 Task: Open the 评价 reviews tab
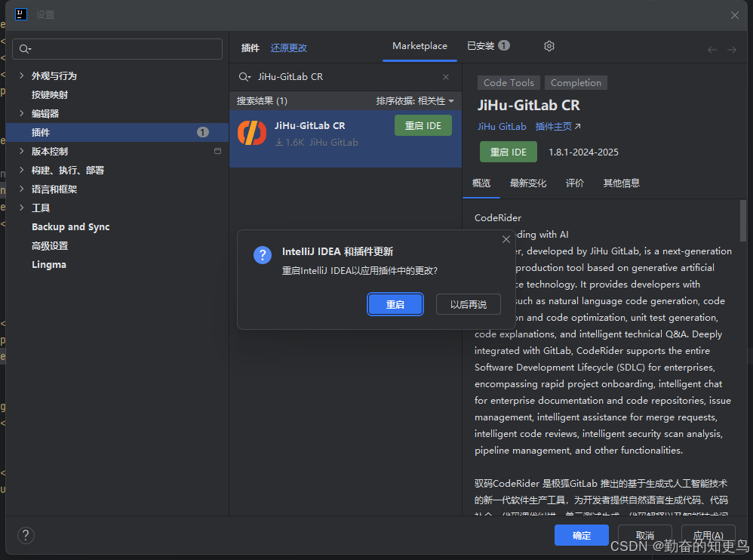[574, 183]
